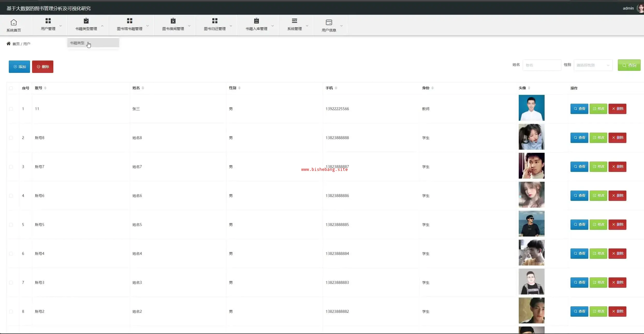The width and height of the screenshot is (644, 334).
Task: Click the 账号 column sort icon
Action: pyautogui.click(x=45, y=88)
